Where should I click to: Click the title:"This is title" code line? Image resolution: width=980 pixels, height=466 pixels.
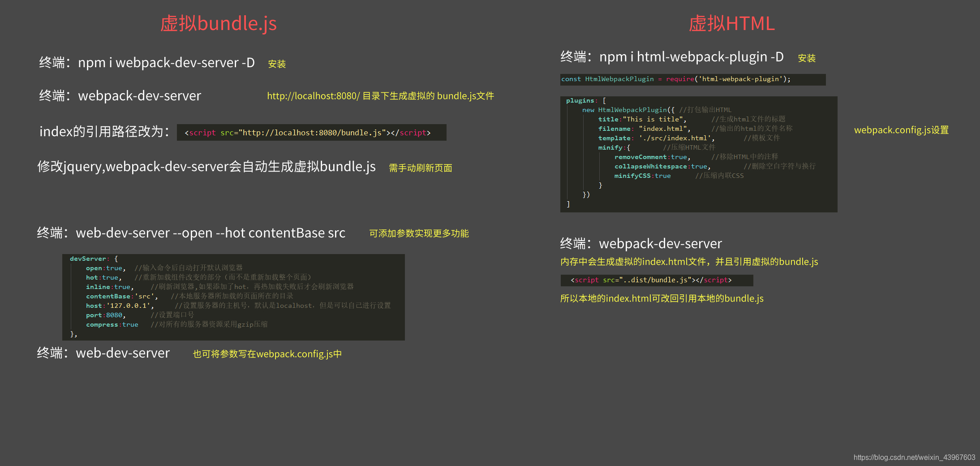(x=692, y=119)
